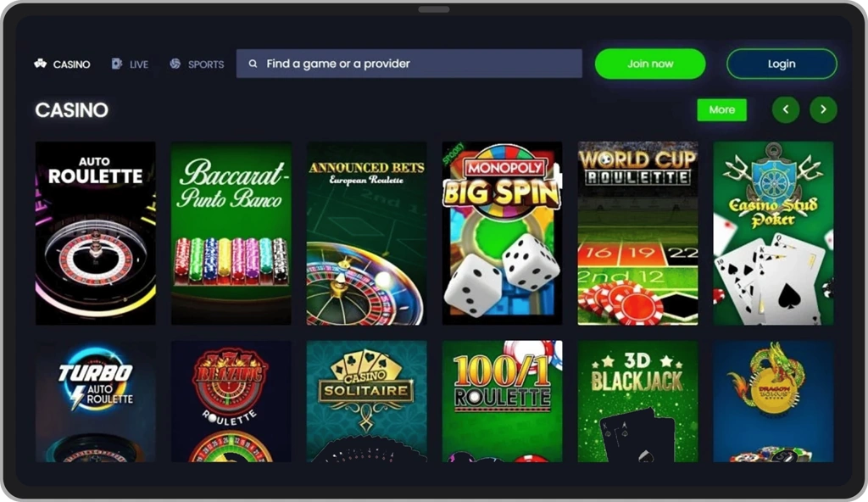This screenshot has width=868, height=502.
Task: Switch to the Live section
Action: coord(130,64)
